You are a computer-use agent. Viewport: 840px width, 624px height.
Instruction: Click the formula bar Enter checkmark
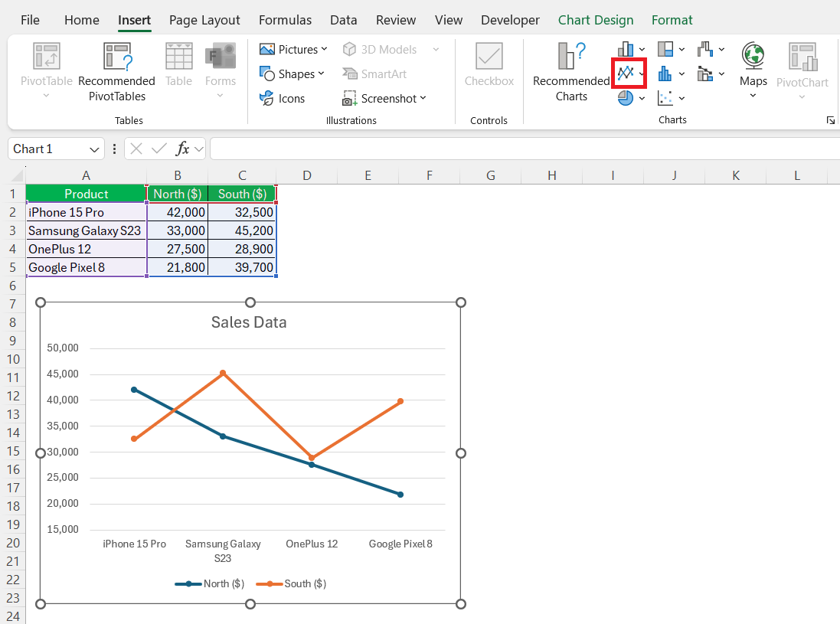click(x=159, y=149)
